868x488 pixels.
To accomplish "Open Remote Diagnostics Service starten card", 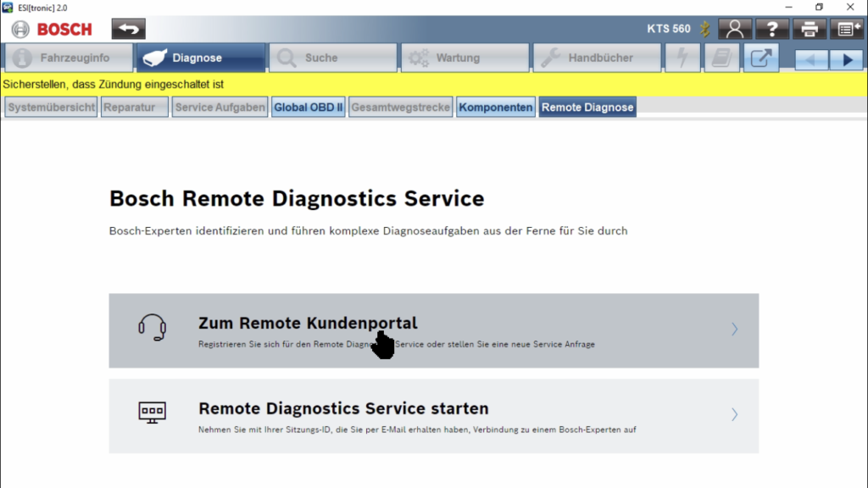I will (x=433, y=416).
